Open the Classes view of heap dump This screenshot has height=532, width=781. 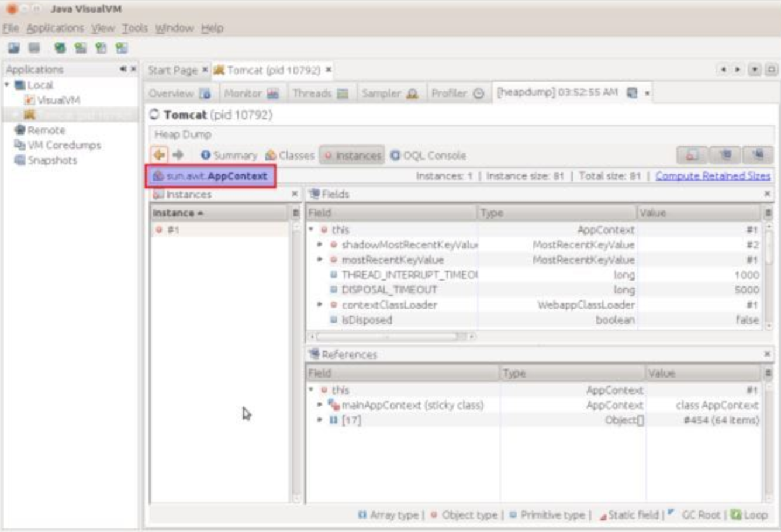(x=290, y=156)
